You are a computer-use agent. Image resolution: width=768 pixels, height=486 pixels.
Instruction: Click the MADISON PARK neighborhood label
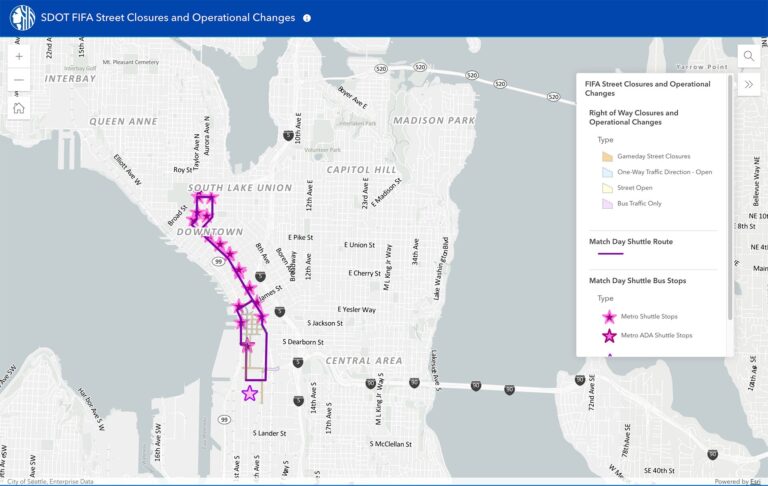point(434,121)
